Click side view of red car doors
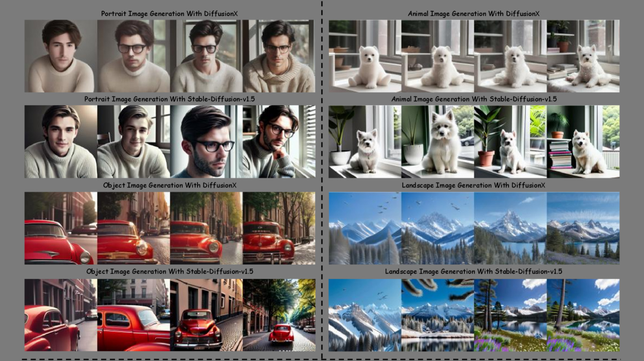 tap(133, 315)
